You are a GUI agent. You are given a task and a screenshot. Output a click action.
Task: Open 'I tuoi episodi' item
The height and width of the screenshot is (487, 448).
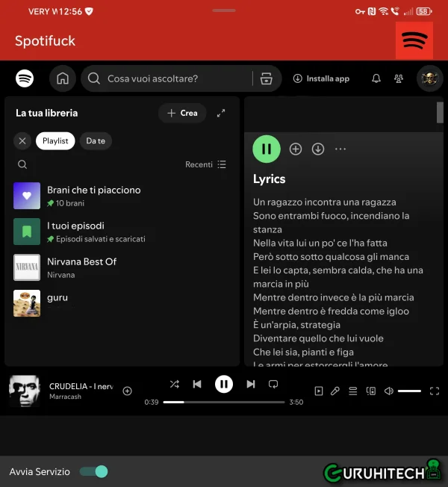pos(122,232)
